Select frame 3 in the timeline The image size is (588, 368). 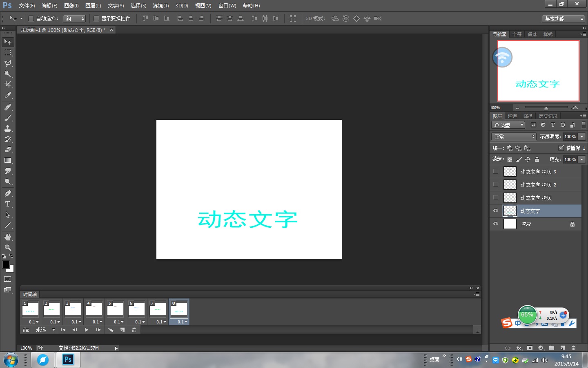tap(73, 309)
